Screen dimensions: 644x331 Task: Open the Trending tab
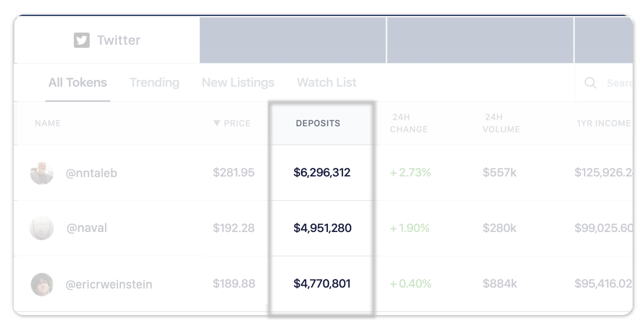[154, 82]
